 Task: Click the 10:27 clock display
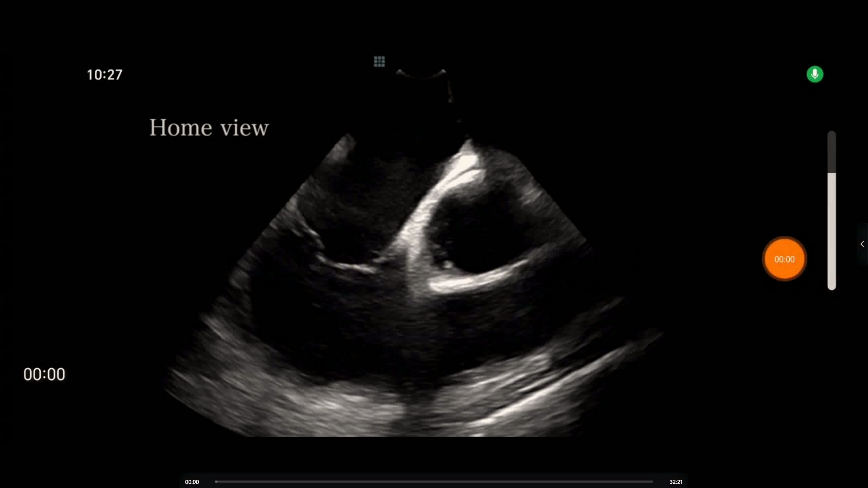tap(104, 75)
